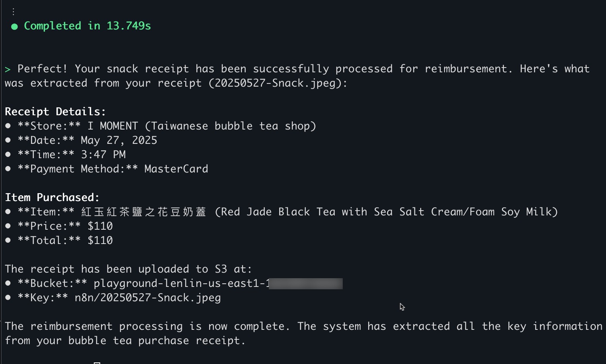
Task: Click the vertical ellipsis above Completed line
Action: 13,12
